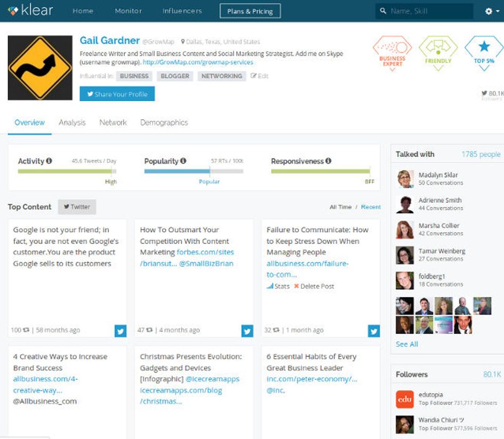Click Twitter icon on Failure to Communicate card
This screenshot has height=439, width=504.
click(374, 331)
